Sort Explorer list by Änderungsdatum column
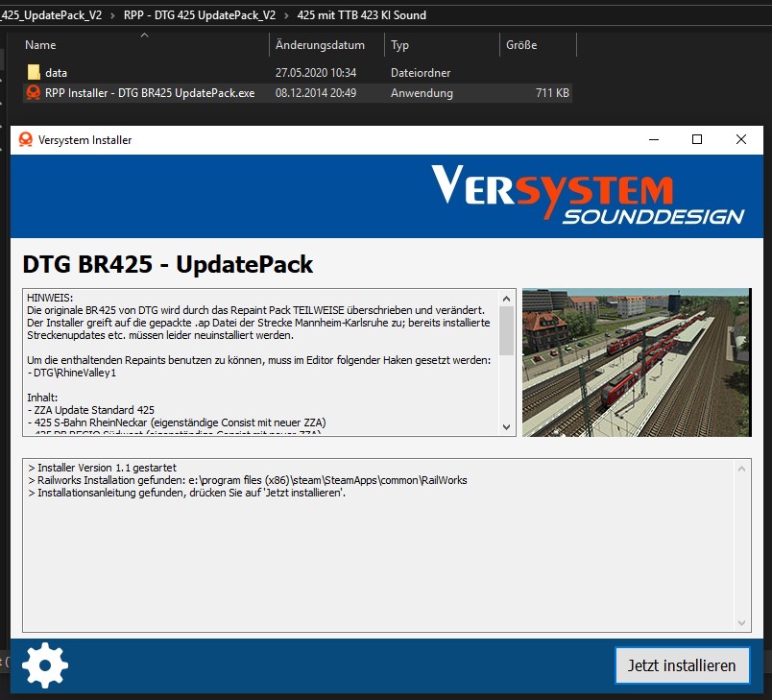The width and height of the screenshot is (772, 700). (320, 45)
